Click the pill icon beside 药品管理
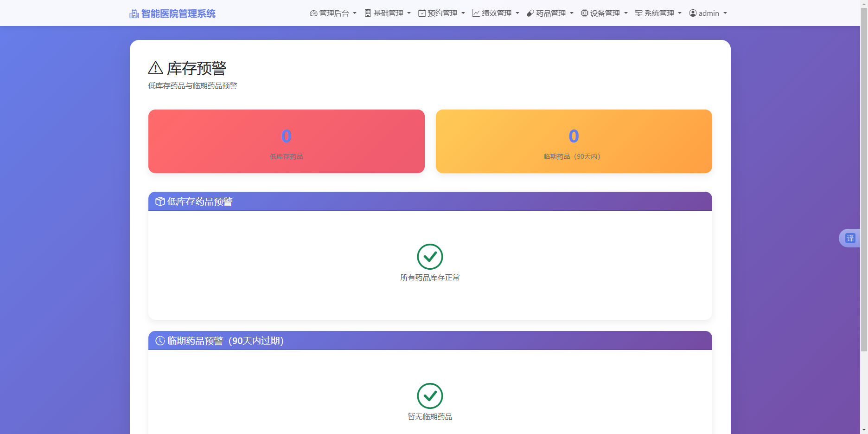 tap(530, 13)
